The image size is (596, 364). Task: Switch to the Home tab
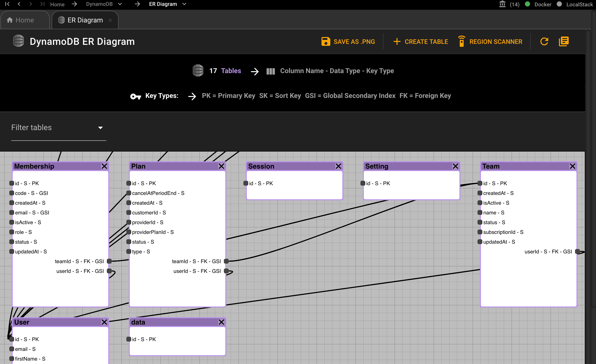(x=25, y=20)
